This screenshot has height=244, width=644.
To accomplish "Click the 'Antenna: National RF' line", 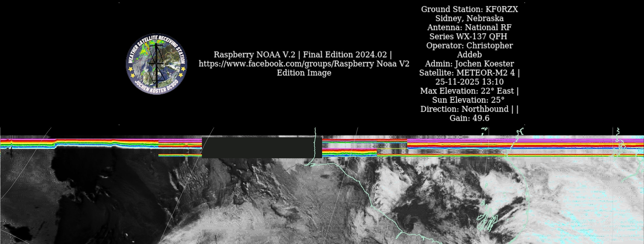I will click(x=469, y=27).
